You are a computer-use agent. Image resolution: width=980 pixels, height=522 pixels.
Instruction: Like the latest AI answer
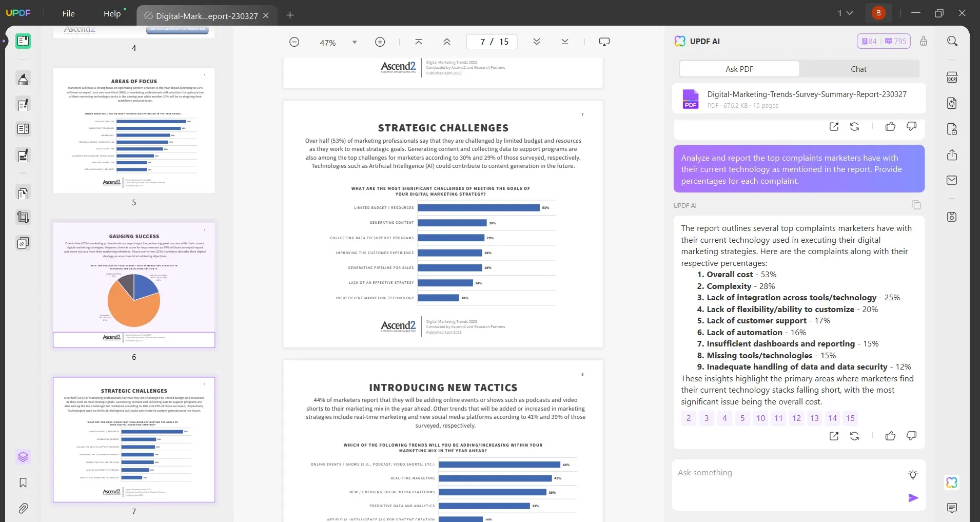coord(891,436)
